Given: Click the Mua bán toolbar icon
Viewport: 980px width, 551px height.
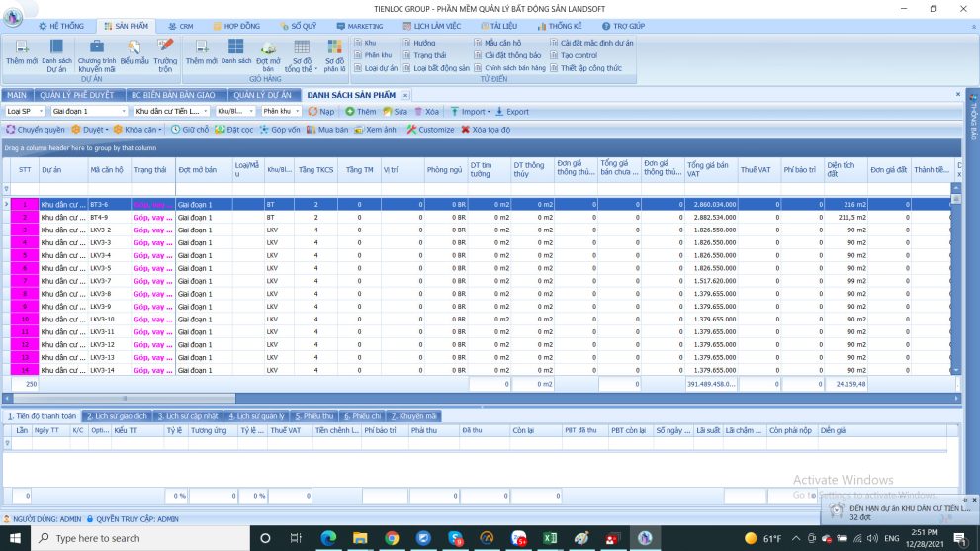Looking at the screenshot, I should [312, 130].
